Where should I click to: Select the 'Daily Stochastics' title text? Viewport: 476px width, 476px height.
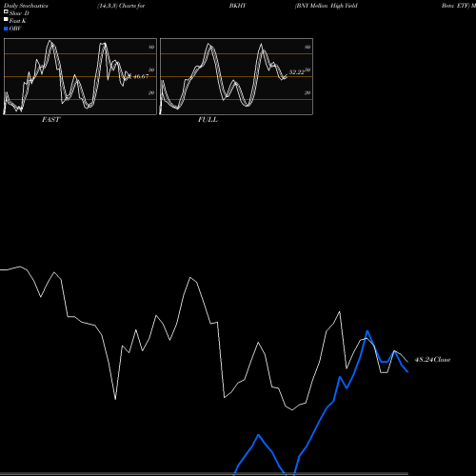(x=26, y=6)
